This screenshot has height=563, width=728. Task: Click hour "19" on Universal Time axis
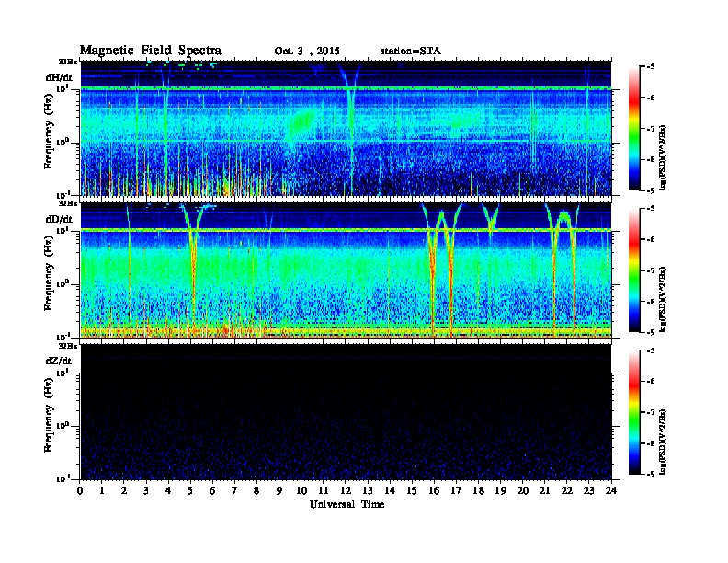(500, 491)
